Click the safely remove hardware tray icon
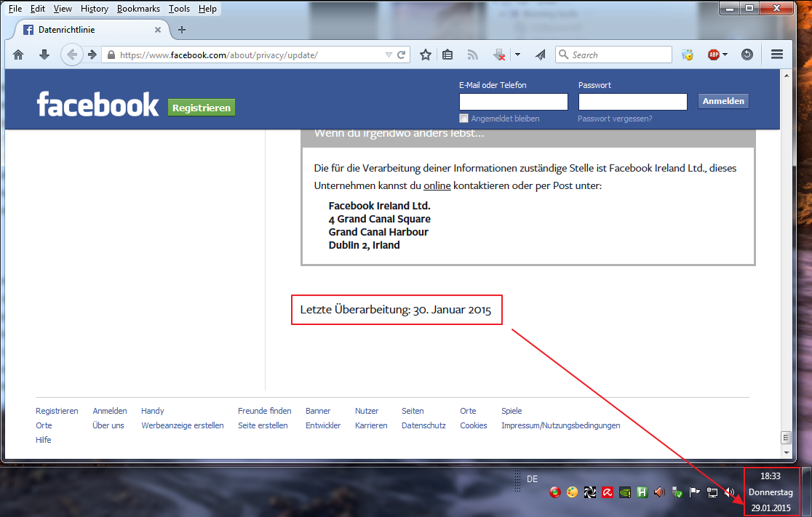Viewport: 812px width, 517px height. click(677, 493)
